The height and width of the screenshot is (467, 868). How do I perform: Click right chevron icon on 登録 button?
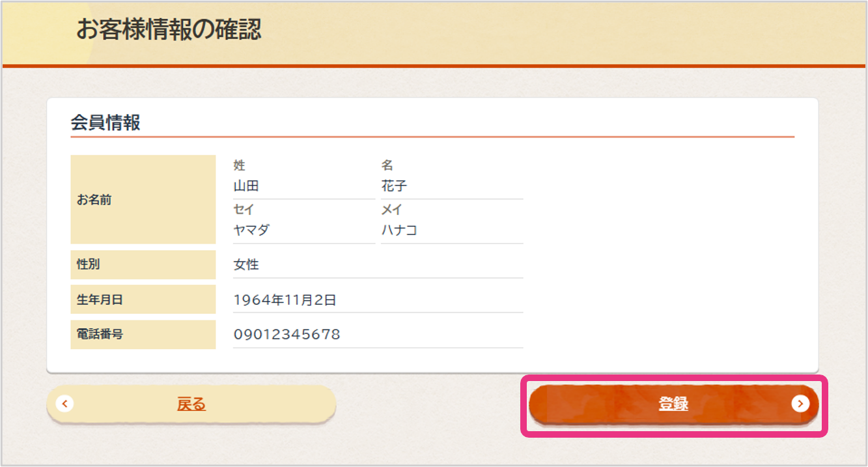click(x=800, y=404)
